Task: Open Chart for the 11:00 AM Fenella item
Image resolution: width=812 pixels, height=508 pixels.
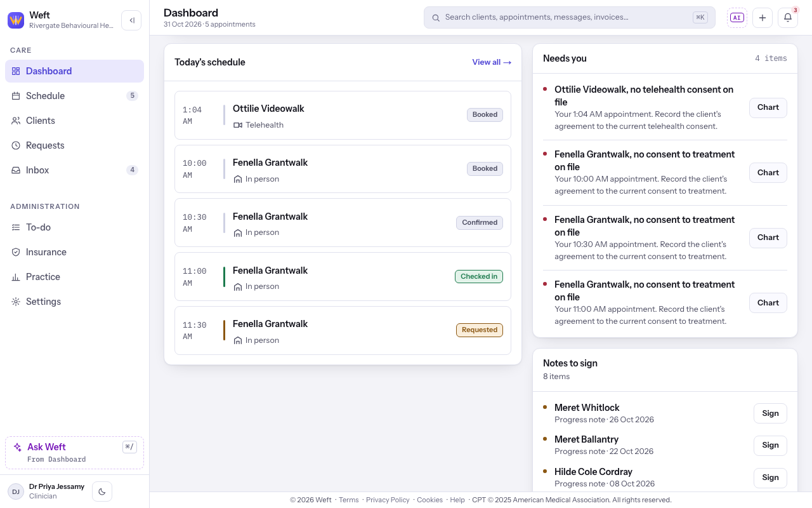Action: 768,303
